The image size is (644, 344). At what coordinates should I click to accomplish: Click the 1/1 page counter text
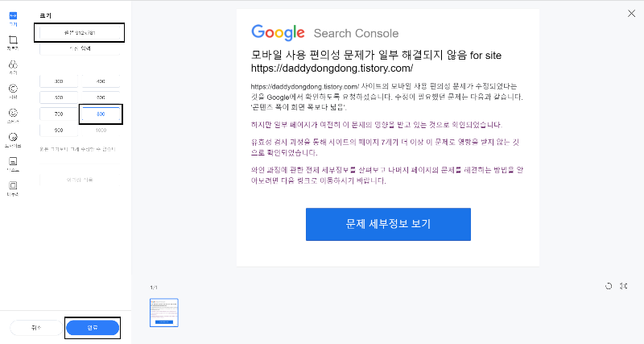point(154,288)
